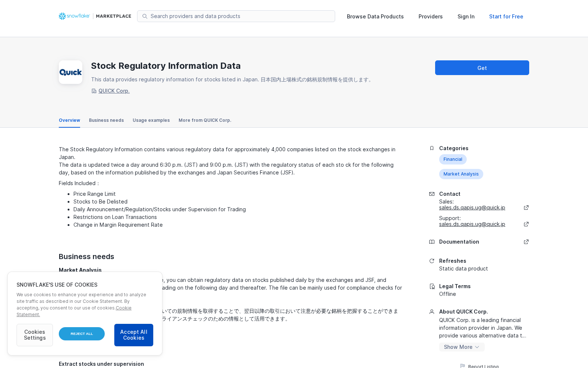The height and width of the screenshot is (368, 588).
Task: Click 'Change in Margin Requirement Rate' item
Action: (x=118, y=225)
